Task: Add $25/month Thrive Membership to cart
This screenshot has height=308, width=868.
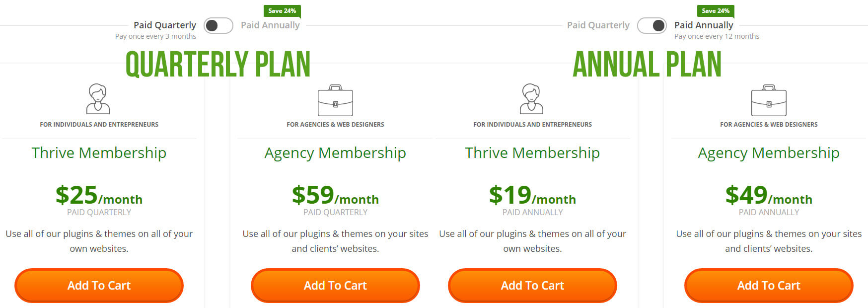Action: tap(99, 286)
